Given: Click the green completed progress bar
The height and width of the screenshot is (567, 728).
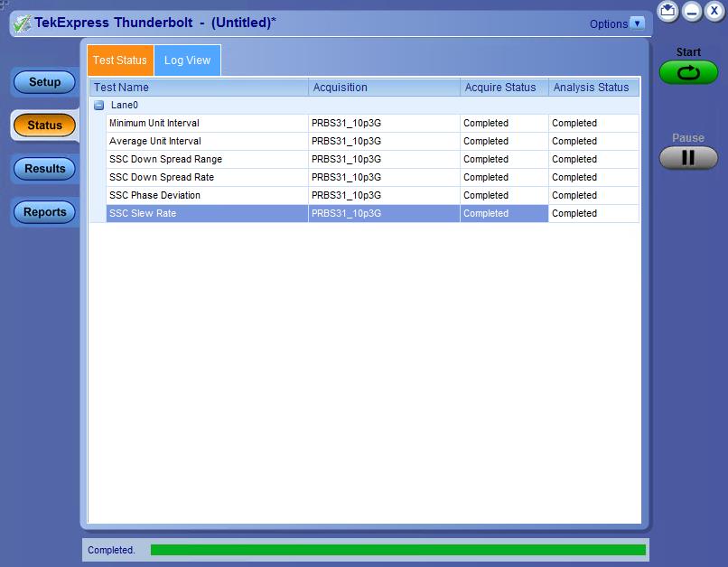Looking at the screenshot, I should (x=397, y=550).
